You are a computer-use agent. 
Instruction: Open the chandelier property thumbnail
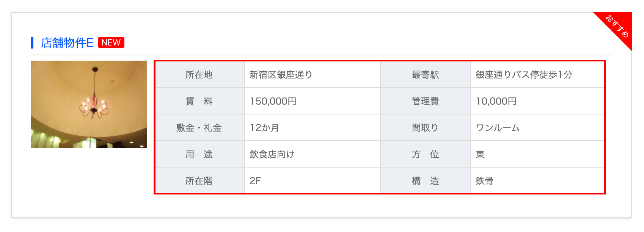[x=89, y=104]
